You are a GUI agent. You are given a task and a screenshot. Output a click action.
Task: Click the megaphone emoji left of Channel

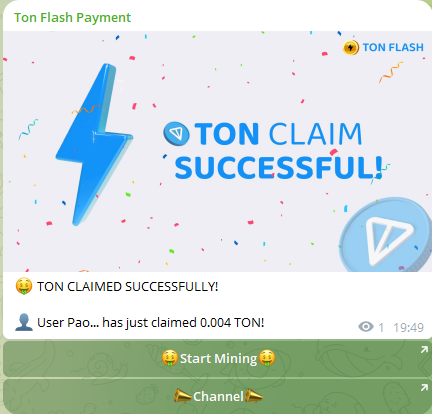(183, 396)
